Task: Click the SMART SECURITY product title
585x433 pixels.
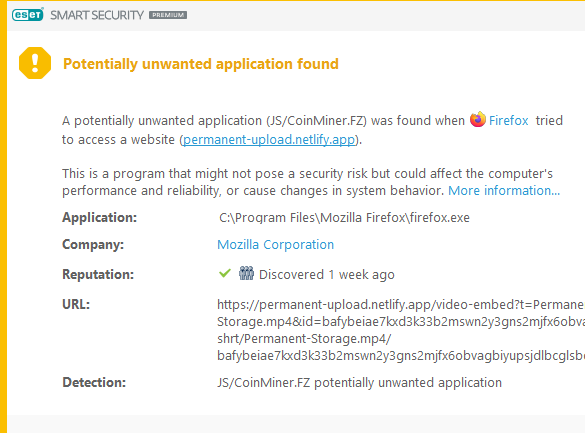Action: pos(97,15)
